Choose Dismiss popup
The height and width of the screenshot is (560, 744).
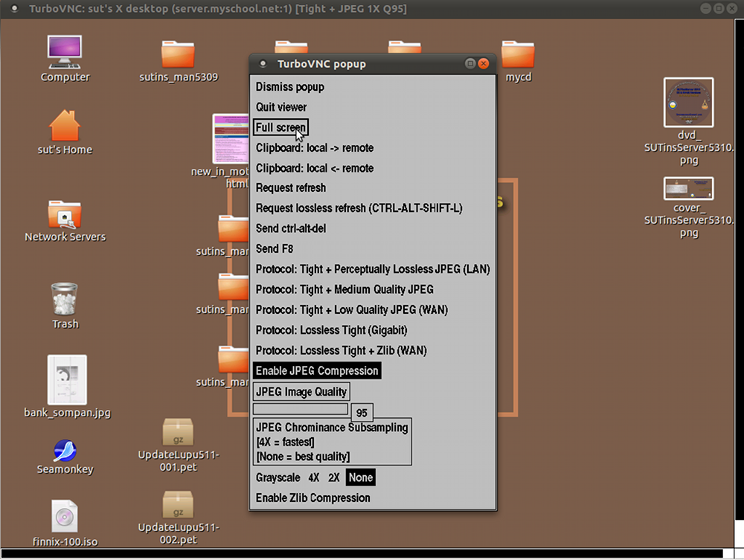click(x=290, y=87)
